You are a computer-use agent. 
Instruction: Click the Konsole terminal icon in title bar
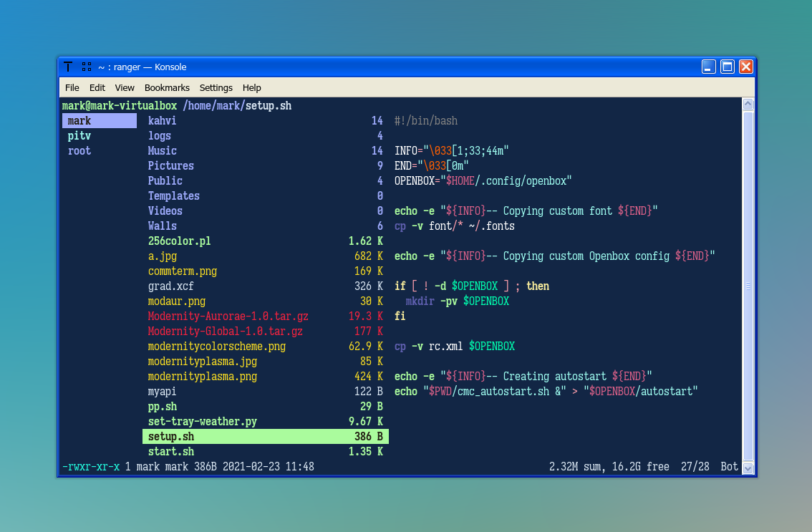click(x=68, y=67)
